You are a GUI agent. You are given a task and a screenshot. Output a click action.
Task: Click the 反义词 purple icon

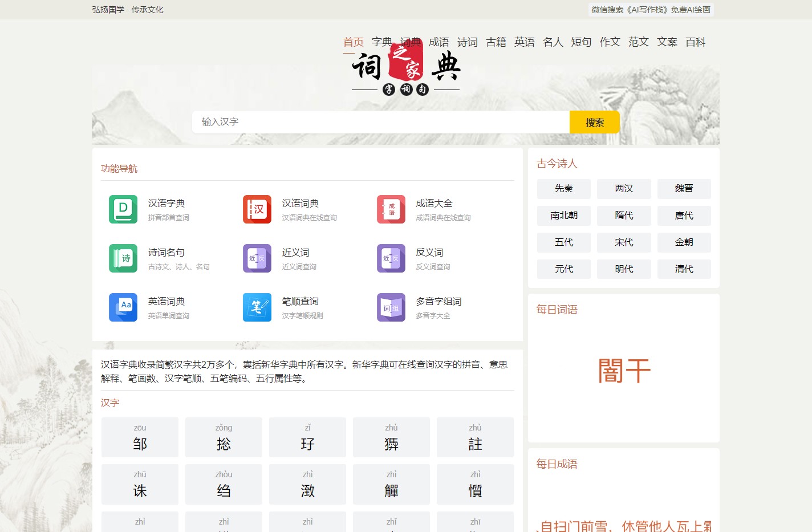point(391,258)
